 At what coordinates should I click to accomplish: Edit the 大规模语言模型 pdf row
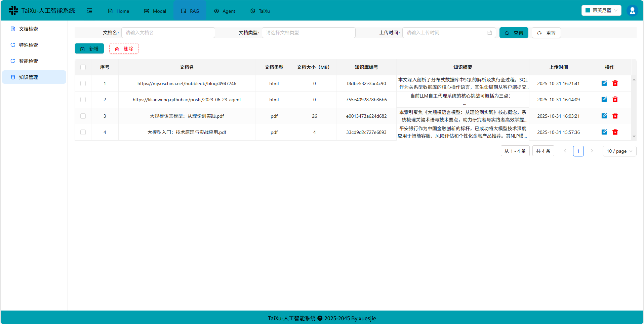(604, 116)
